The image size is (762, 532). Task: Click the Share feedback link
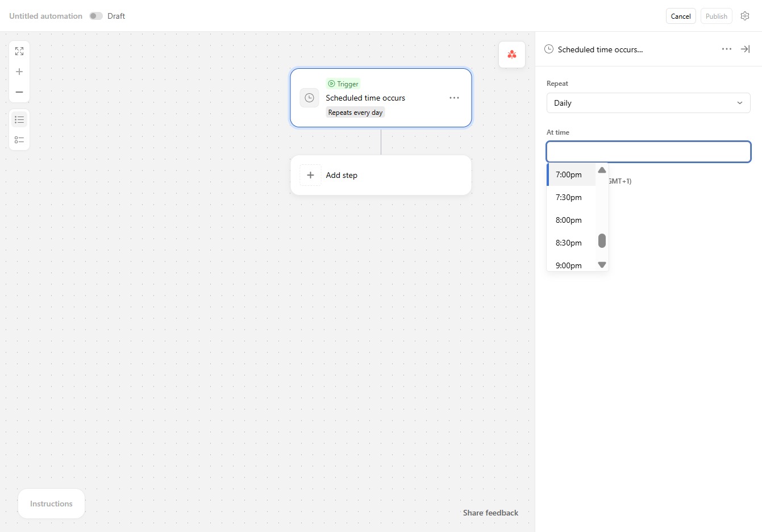(490, 513)
